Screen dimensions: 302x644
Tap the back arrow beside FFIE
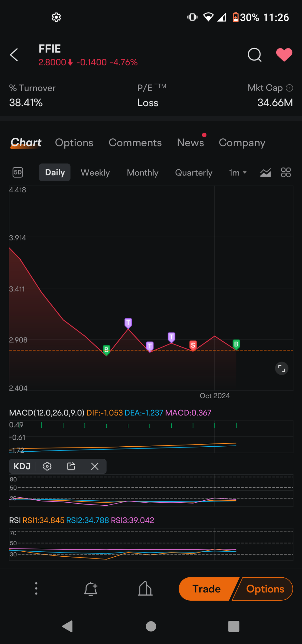(x=14, y=55)
